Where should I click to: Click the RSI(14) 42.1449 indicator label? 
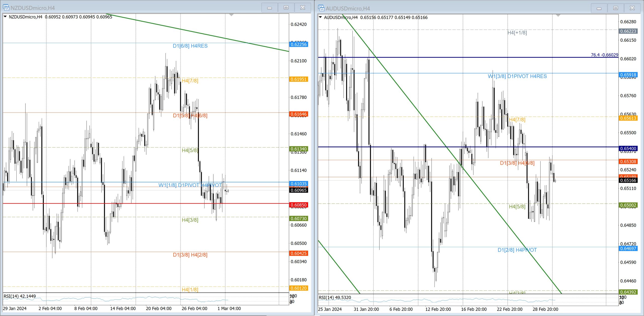pyautogui.click(x=20, y=296)
